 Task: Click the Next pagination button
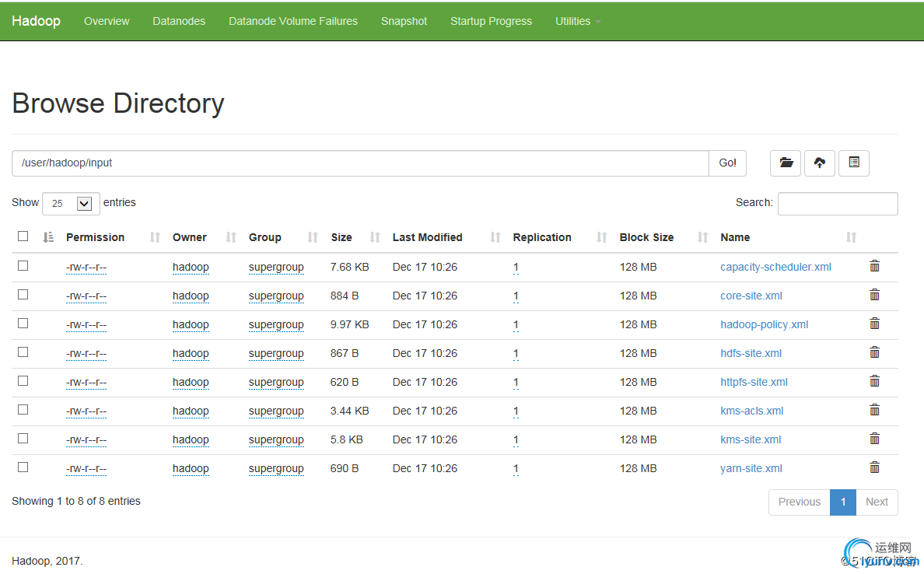tap(877, 502)
